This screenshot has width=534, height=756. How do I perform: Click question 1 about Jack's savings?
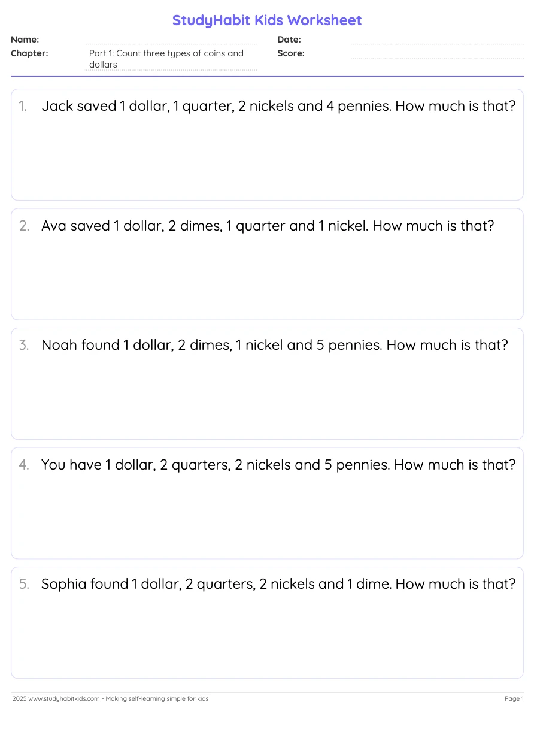(x=278, y=107)
